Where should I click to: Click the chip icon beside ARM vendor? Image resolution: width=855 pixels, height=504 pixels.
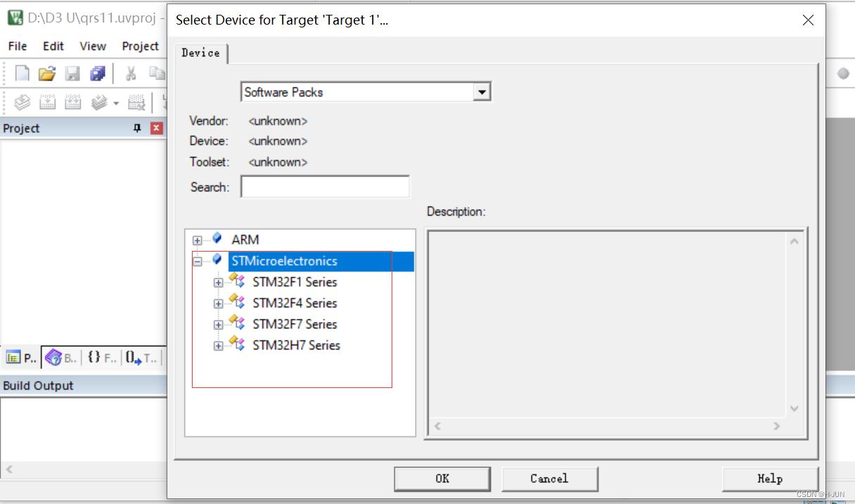[x=217, y=239]
